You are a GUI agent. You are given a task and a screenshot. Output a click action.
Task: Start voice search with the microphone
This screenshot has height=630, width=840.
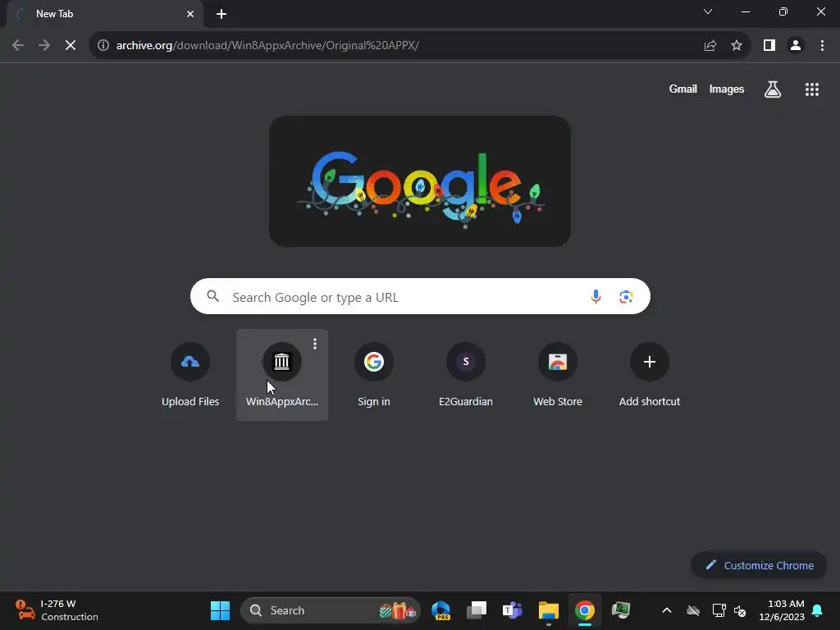(596, 296)
